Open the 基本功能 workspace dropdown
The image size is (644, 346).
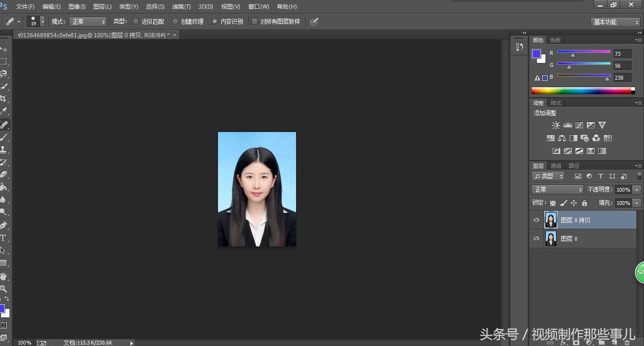615,21
